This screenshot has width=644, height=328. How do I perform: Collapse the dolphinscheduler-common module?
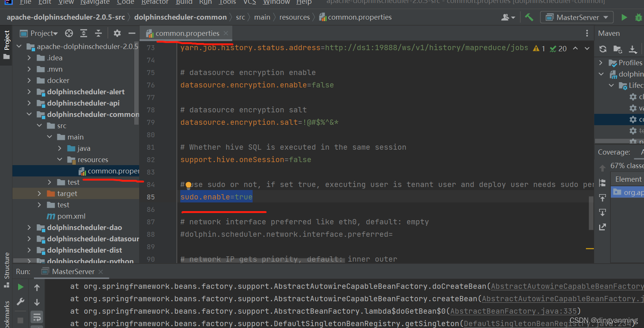pos(29,115)
